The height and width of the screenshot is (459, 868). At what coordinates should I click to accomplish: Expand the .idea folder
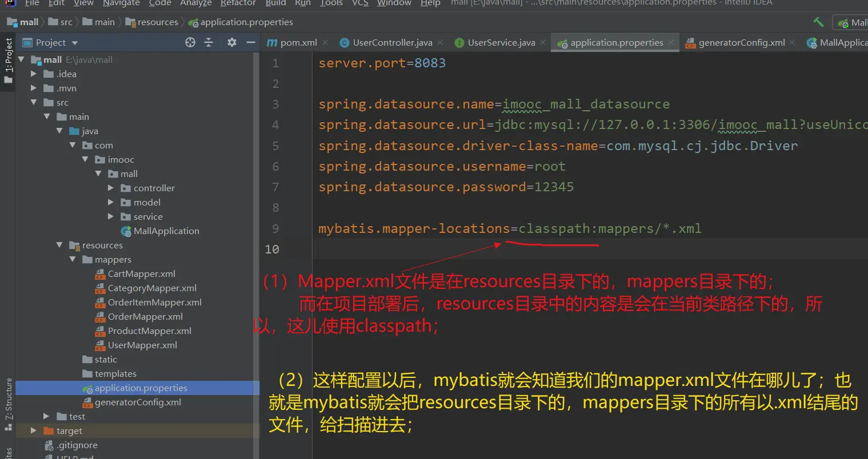[33, 74]
